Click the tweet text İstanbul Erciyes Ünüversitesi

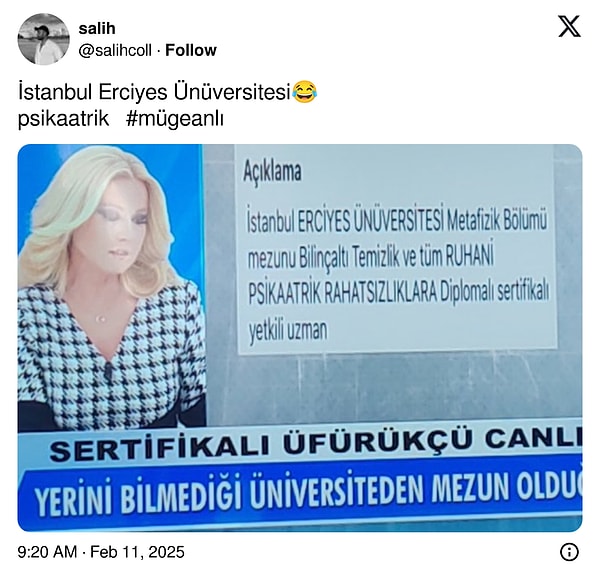pos(154,92)
